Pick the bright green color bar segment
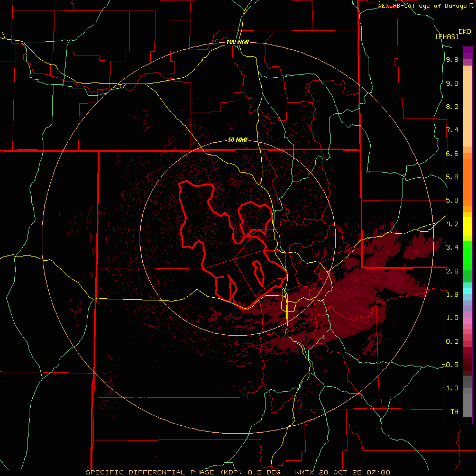 (467, 254)
